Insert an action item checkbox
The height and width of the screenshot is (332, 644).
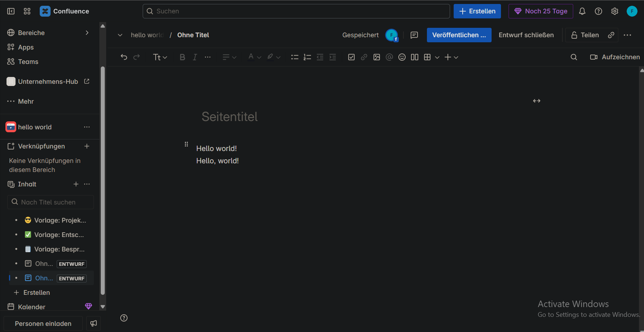[351, 57]
